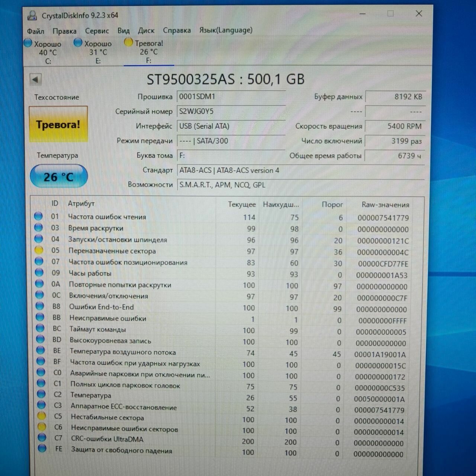The width and height of the screenshot is (476, 476).
Task: Select the Нестабильные сектора row text
Action: (x=107, y=418)
